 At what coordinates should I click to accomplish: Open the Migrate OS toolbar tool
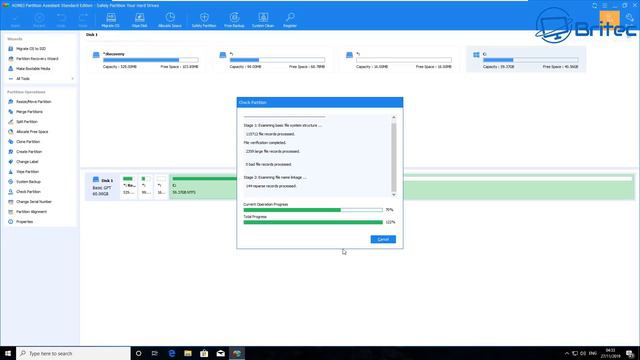pos(111,20)
